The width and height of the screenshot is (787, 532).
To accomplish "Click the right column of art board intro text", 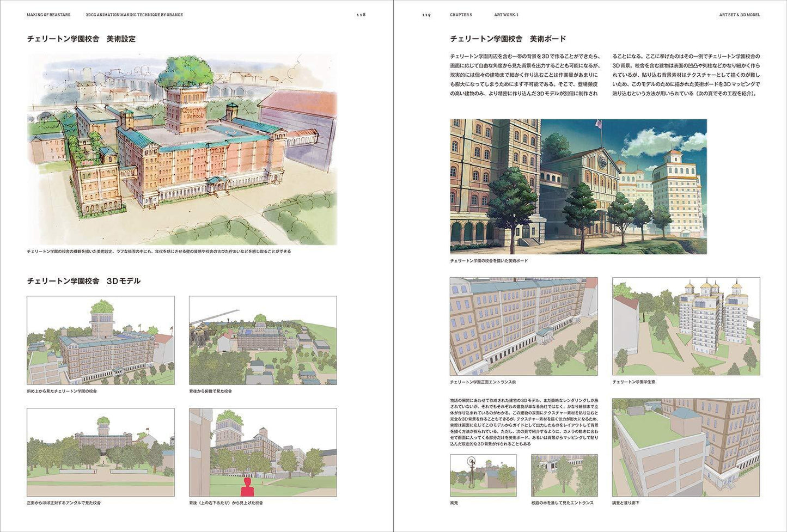I will (x=686, y=75).
